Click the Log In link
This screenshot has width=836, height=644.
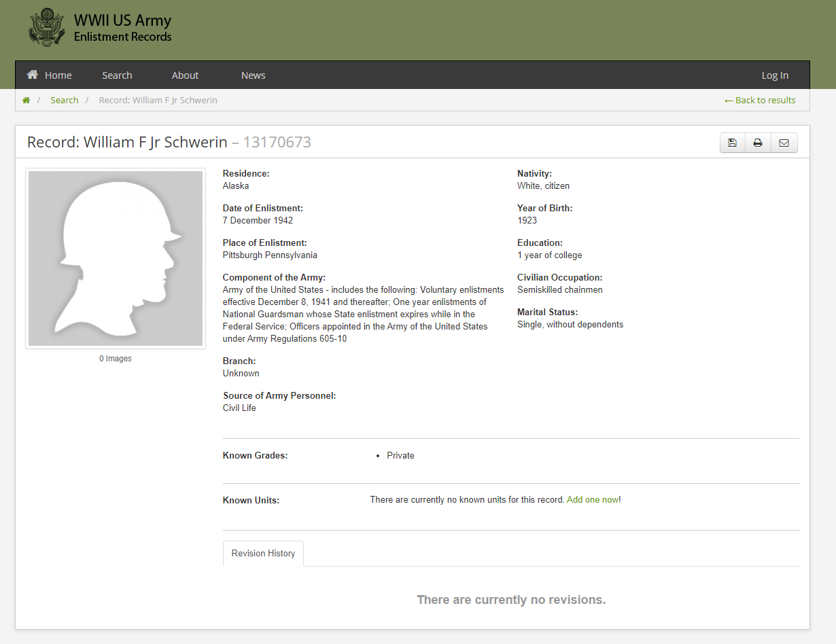[x=775, y=75]
